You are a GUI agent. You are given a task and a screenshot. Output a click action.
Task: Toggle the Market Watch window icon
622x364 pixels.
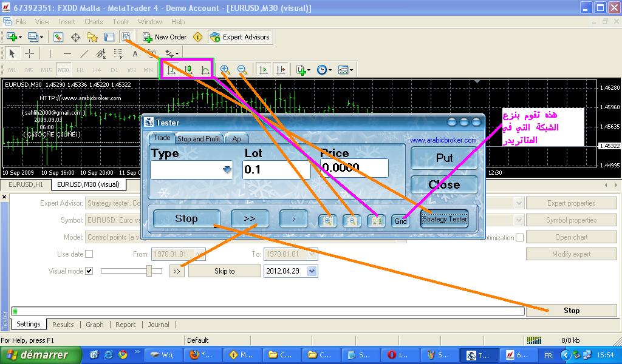[58, 37]
